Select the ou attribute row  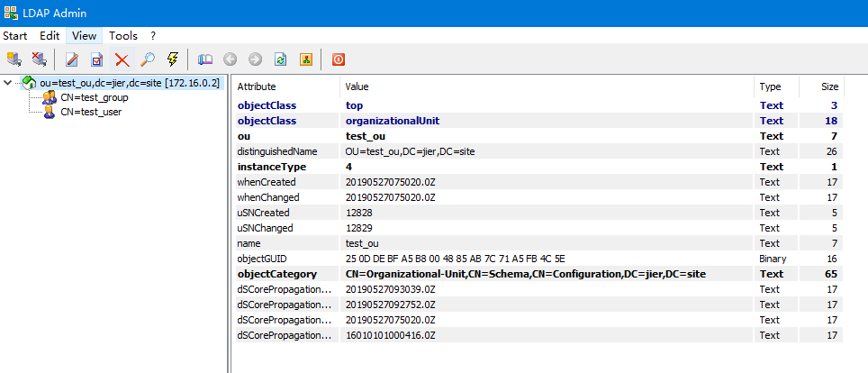click(539, 136)
